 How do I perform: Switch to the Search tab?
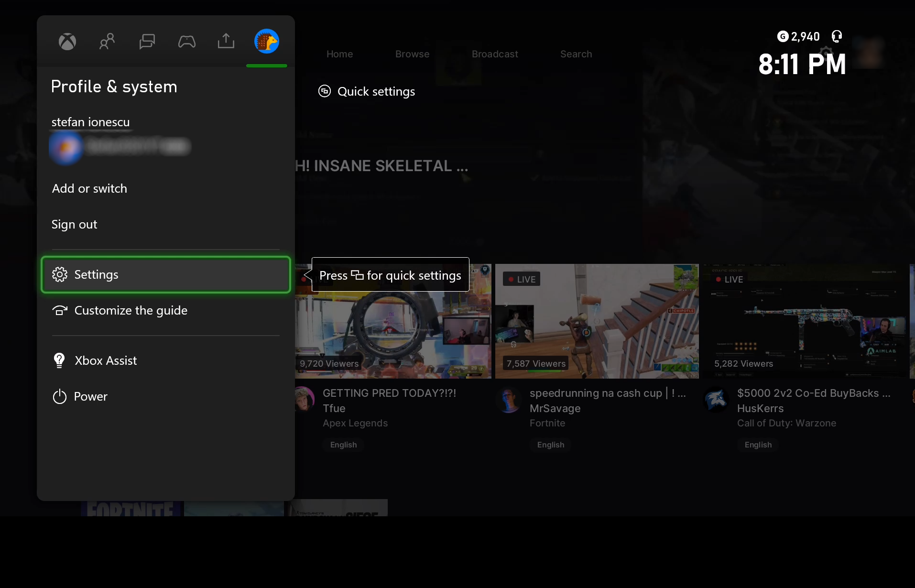pos(576,54)
